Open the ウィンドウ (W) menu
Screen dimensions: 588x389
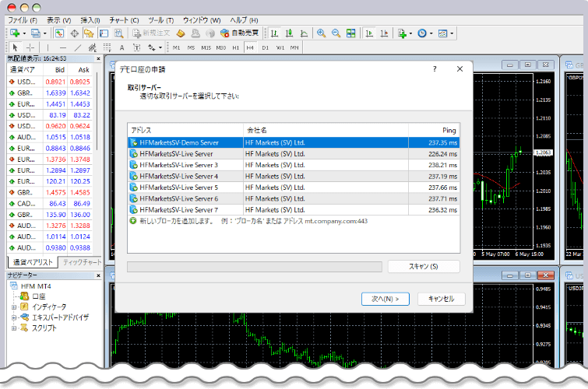(202, 20)
